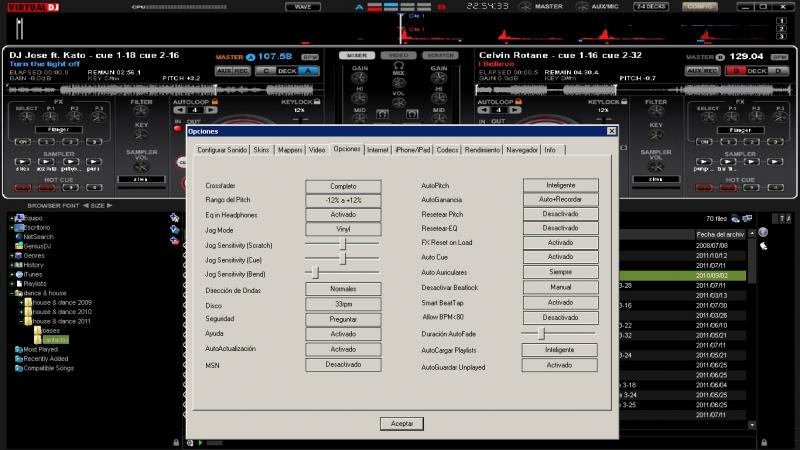Toggle MSN Desactivado setting
Image resolution: width=800 pixels, height=450 pixels.
(343, 365)
